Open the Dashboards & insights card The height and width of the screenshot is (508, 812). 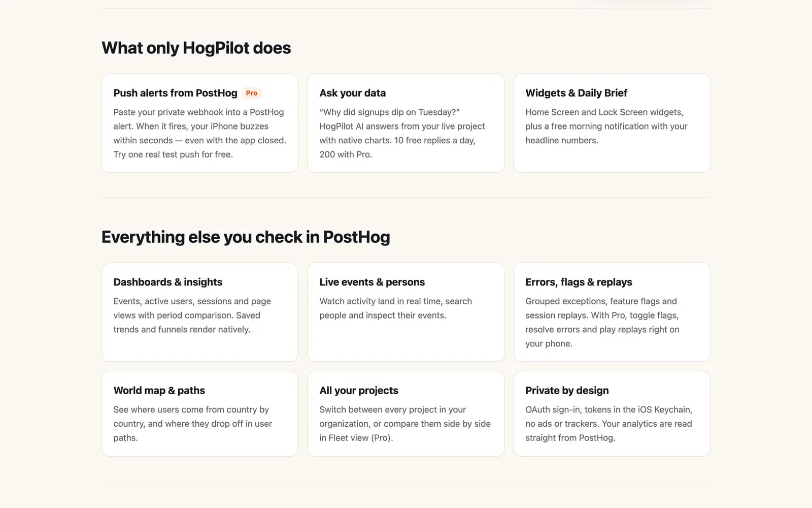[200, 312]
